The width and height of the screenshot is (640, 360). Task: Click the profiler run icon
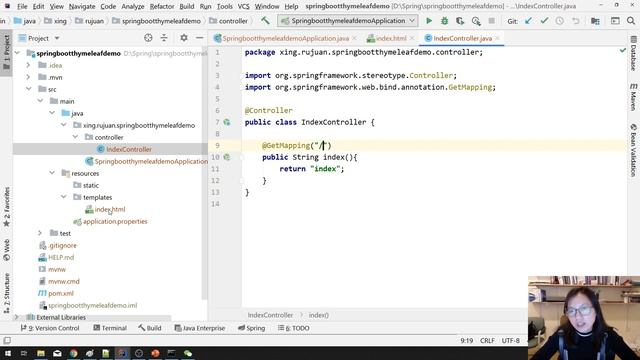click(x=476, y=21)
